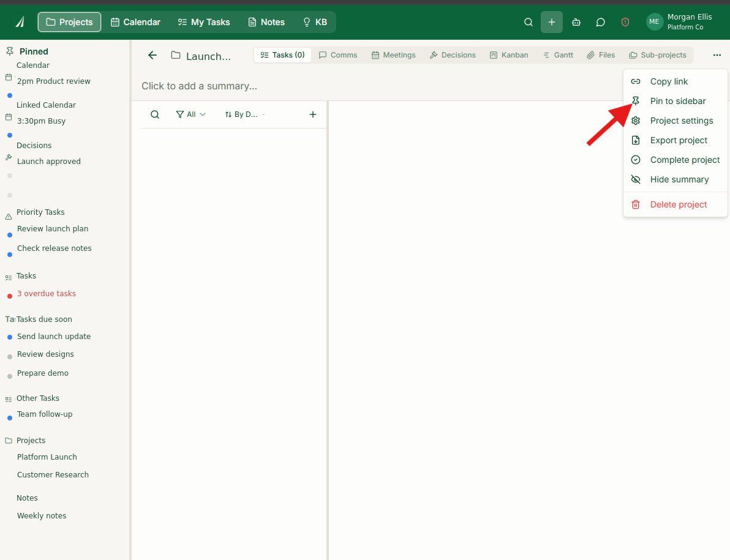The width and height of the screenshot is (730, 560).
Task: Open the 3 overdue tasks link
Action: pyautogui.click(x=47, y=294)
